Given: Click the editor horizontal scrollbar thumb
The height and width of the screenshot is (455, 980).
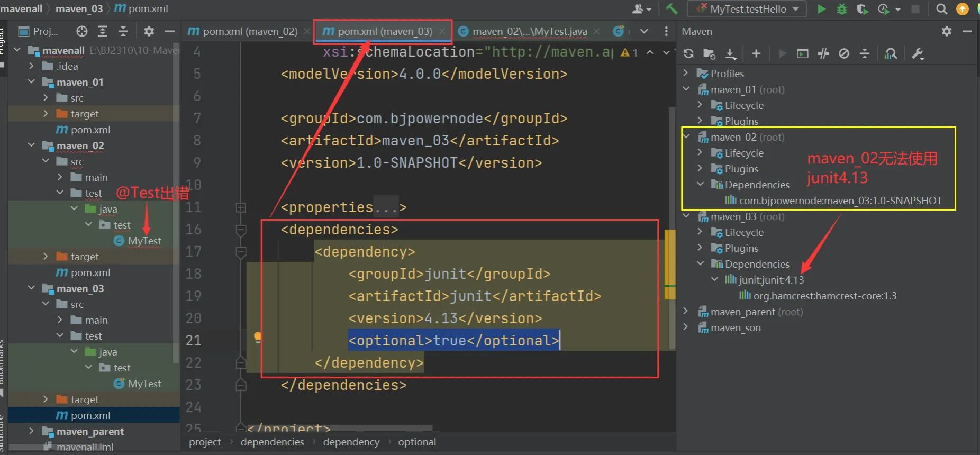Looking at the screenshot, I should click(x=340, y=428).
